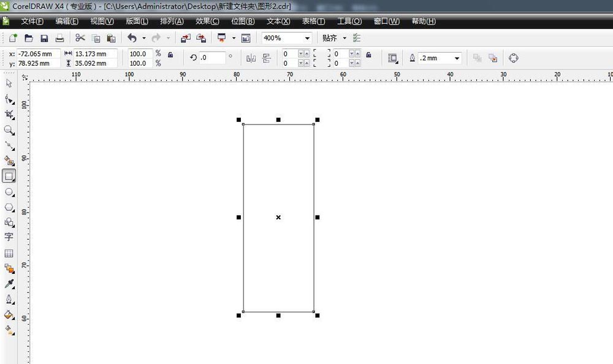Expand the 贴齐 snap dropdown
This screenshot has width=613, height=364.
click(x=345, y=38)
